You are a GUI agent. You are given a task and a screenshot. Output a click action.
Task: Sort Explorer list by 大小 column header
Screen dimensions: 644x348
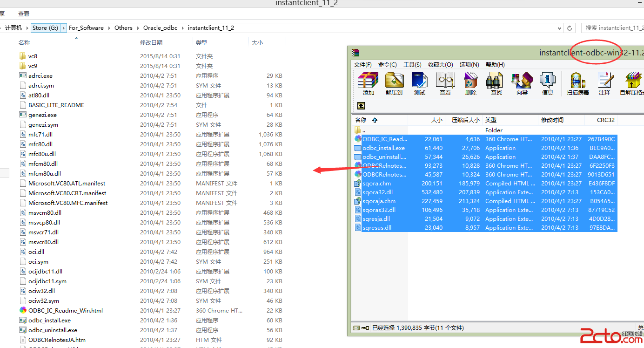[x=257, y=42]
